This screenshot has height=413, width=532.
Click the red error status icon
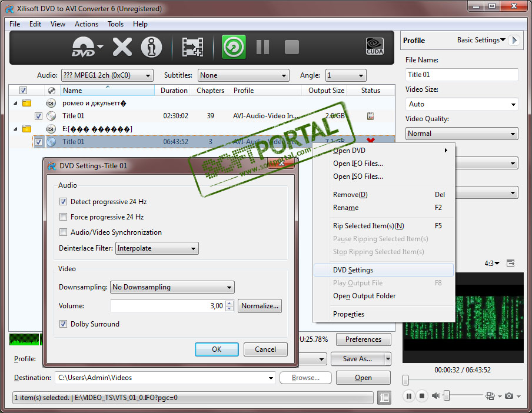[371, 139]
